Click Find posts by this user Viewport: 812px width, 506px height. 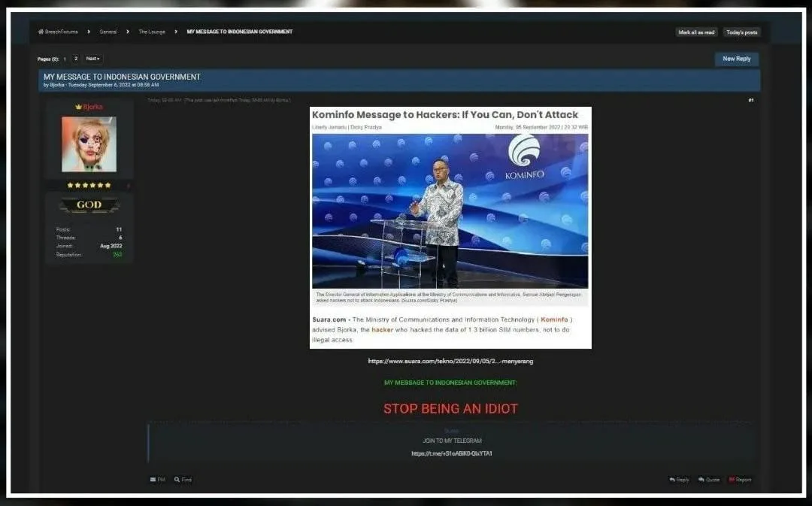coord(183,480)
